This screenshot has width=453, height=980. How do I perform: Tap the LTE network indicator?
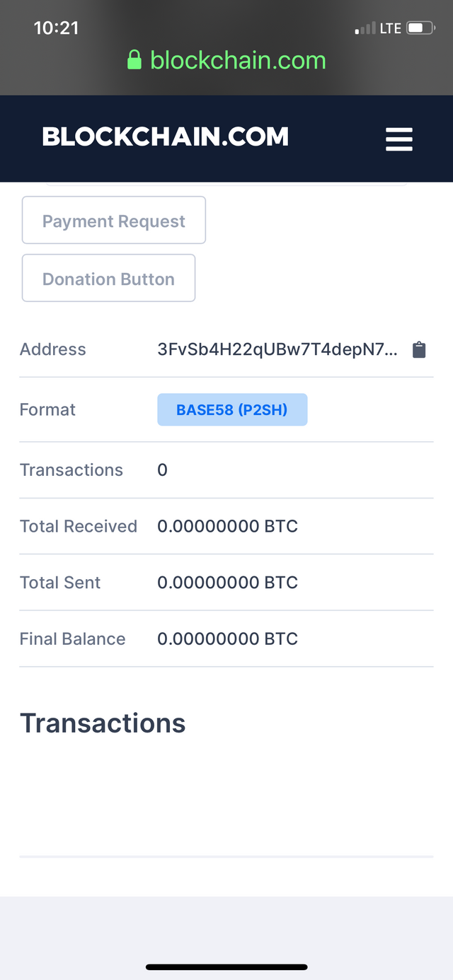click(391, 29)
